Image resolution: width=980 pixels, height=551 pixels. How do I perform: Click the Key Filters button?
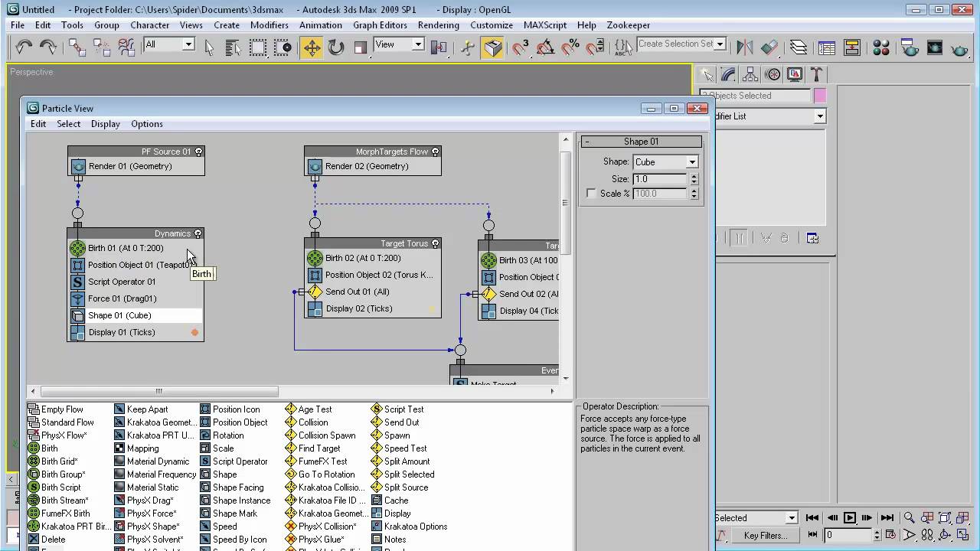click(x=766, y=536)
